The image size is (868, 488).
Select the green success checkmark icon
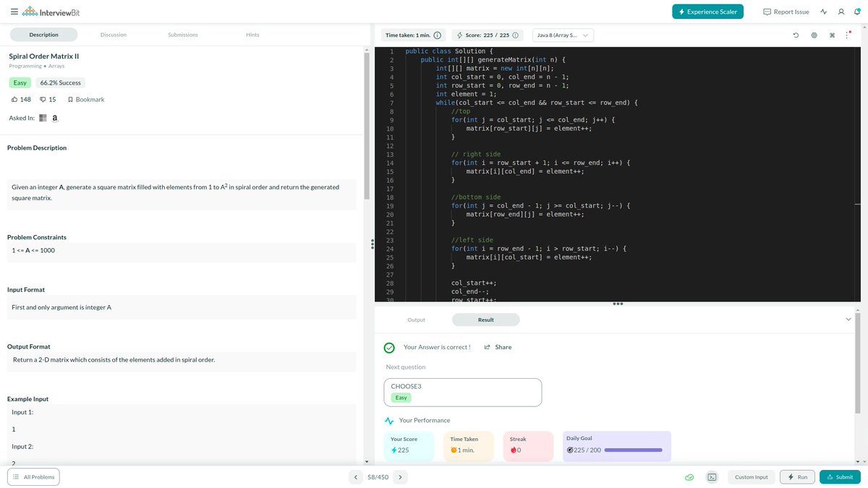(389, 348)
